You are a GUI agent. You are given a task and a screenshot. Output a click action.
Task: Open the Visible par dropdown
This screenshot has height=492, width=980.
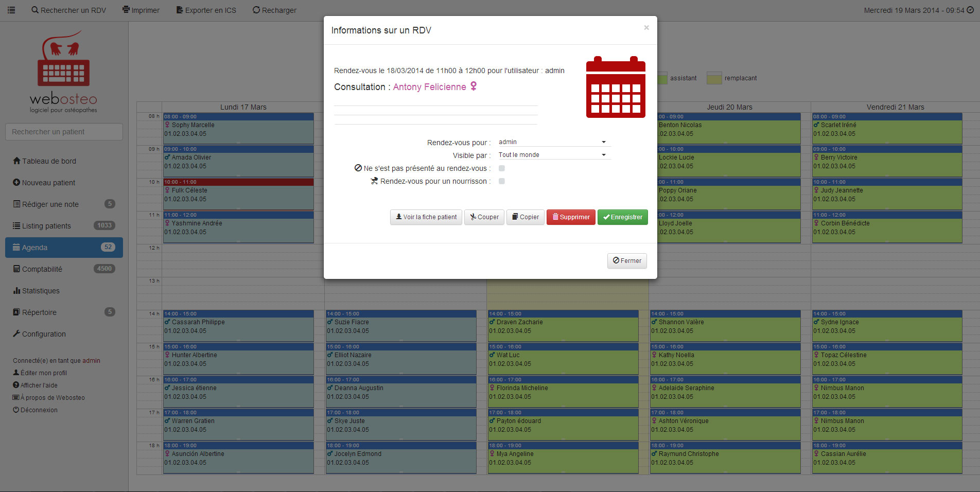(554, 155)
